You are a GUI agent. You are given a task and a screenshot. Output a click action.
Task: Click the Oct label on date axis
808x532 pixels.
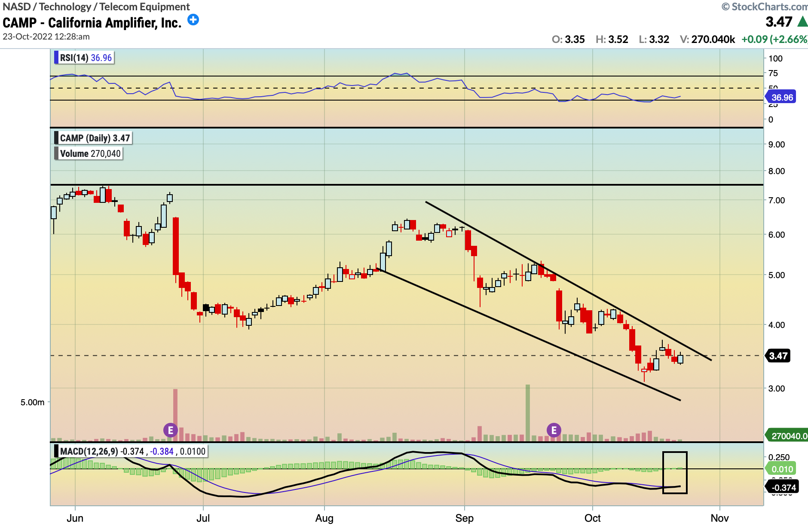click(x=592, y=518)
